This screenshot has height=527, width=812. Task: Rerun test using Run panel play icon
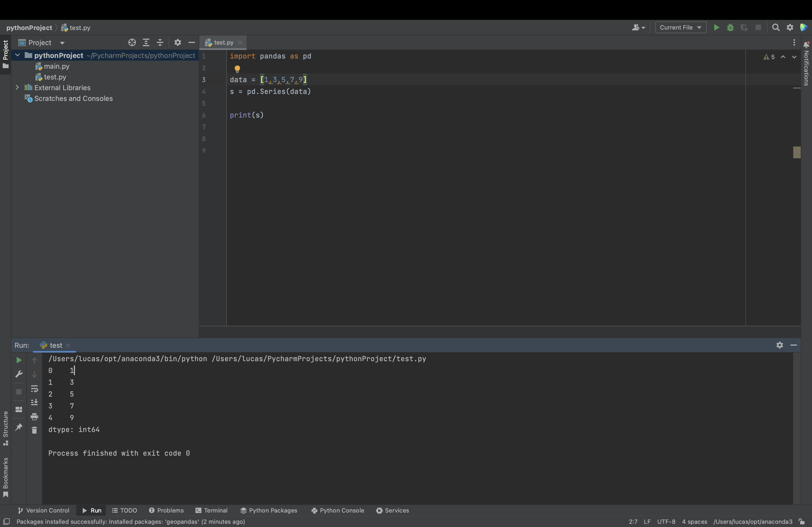pos(19,360)
